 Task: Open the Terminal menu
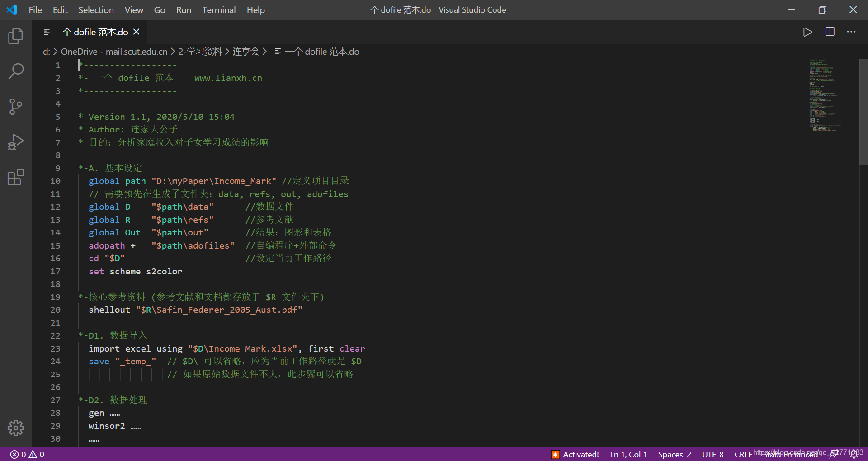pyautogui.click(x=219, y=9)
